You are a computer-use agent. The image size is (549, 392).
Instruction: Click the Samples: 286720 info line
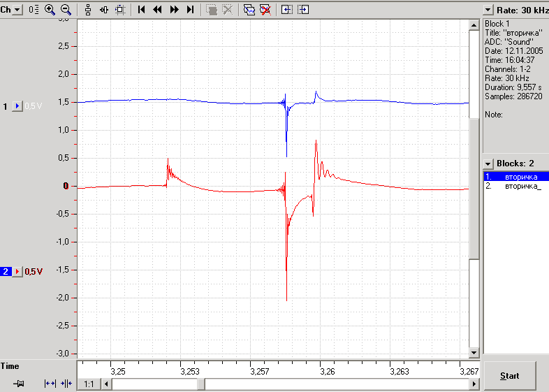(513, 96)
